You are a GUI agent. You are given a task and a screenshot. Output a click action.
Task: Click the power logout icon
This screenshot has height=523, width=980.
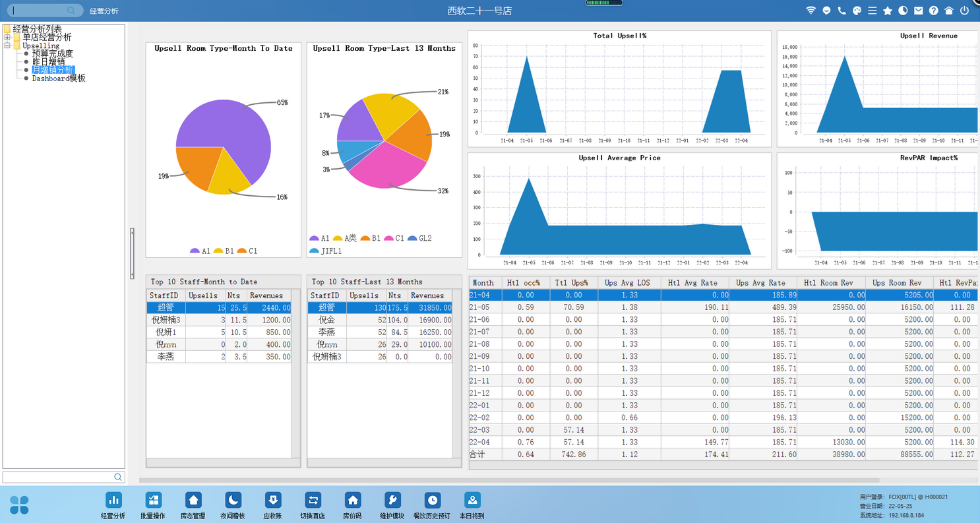tap(964, 11)
